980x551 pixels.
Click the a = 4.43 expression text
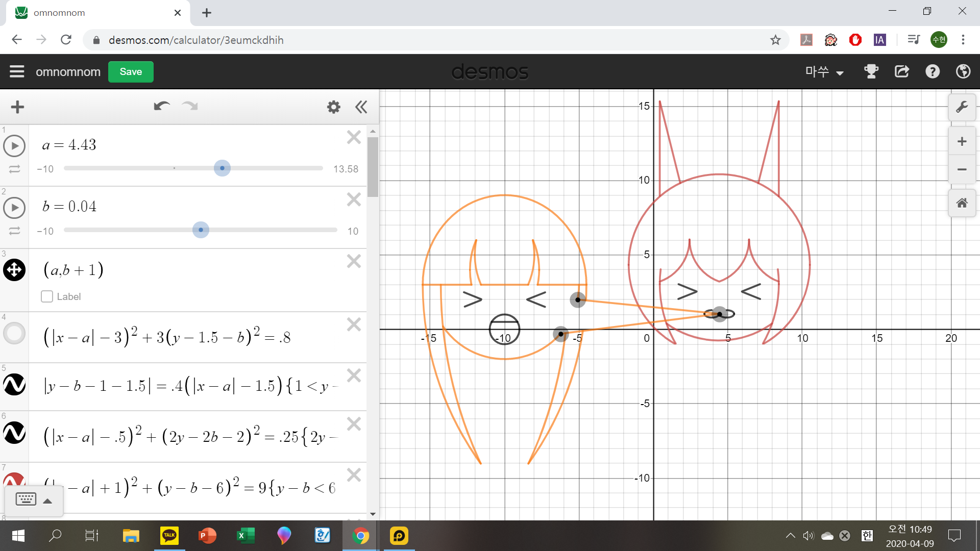(x=69, y=145)
